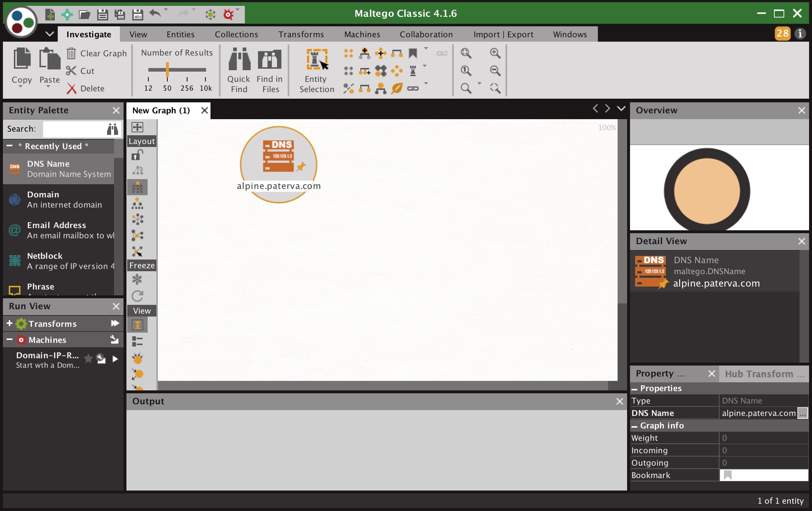Activate Entity Selection tool

coord(316,71)
